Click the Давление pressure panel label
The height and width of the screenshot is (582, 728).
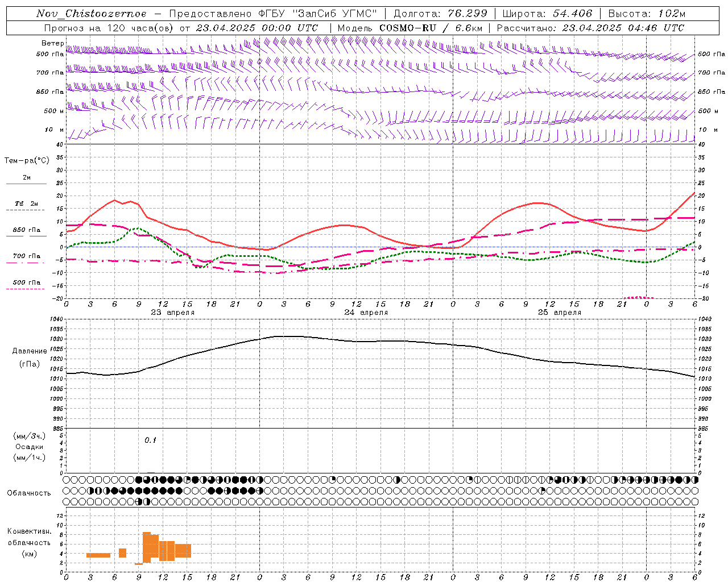(x=30, y=351)
